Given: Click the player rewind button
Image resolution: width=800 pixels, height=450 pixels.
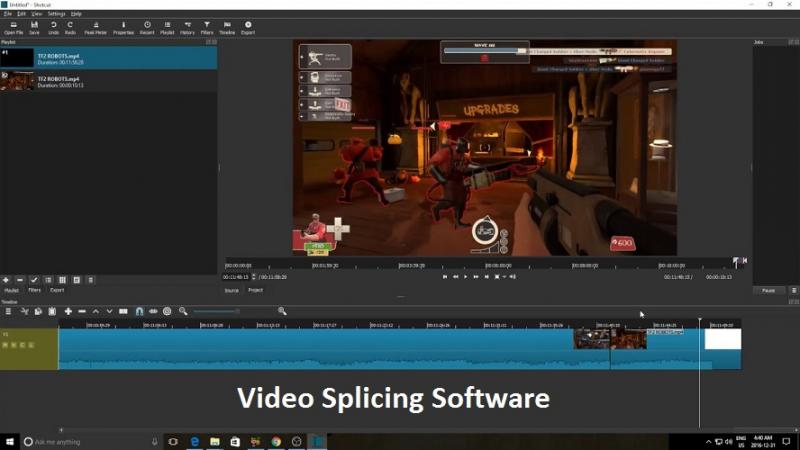Looking at the screenshot, I should tap(456, 277).
